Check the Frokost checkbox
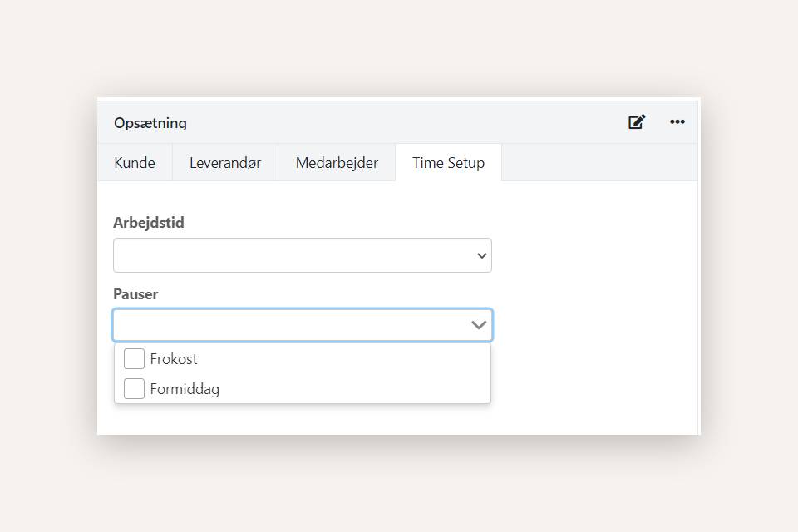 134,359
